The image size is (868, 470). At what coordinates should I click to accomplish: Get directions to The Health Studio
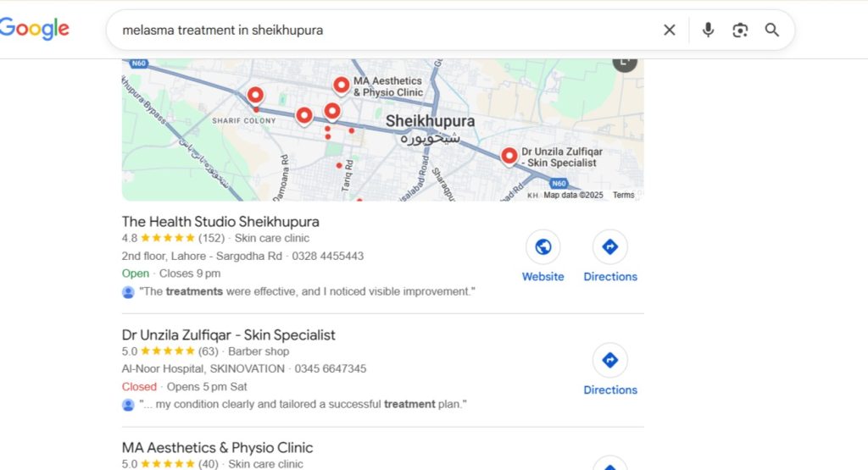(609, 247)
